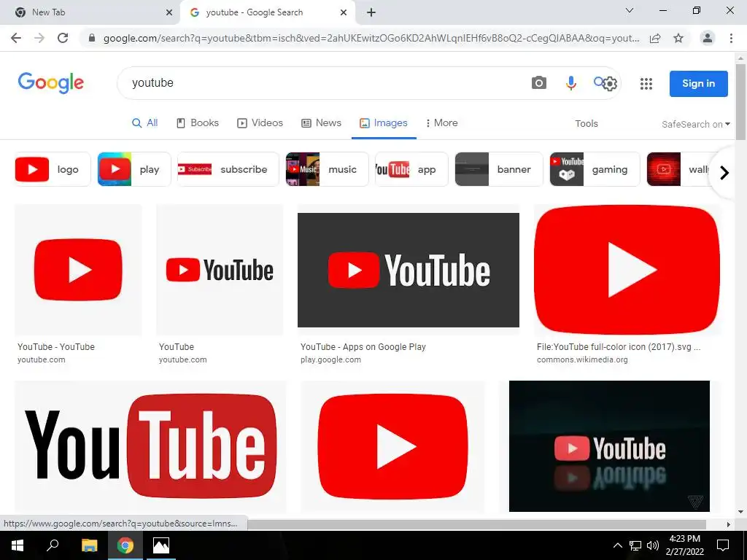Click the voice search microphone icon
The image size is (747, 560).
tap(570, 83)
